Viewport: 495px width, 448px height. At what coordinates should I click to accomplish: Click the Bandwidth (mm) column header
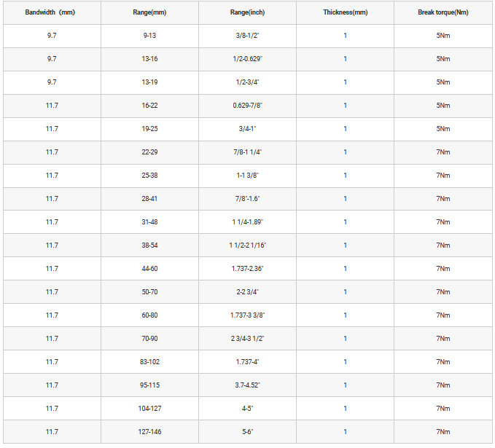(51, 13)
